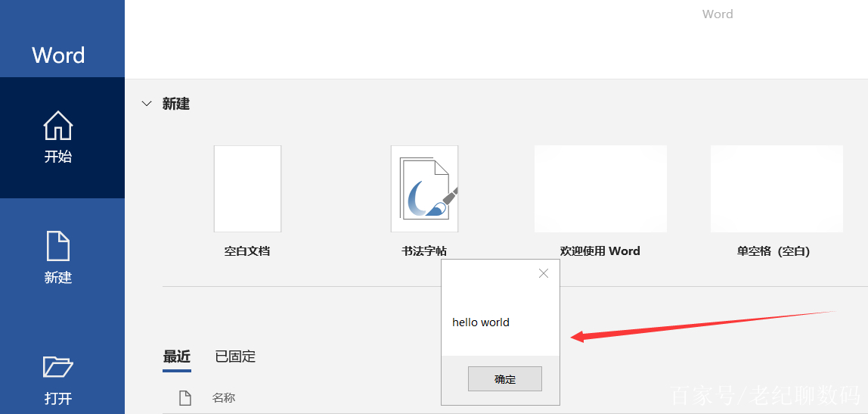This screenshot has width=868, height=414.
Task: Switch to the 已固定 tab
Action: pos(235,356)
